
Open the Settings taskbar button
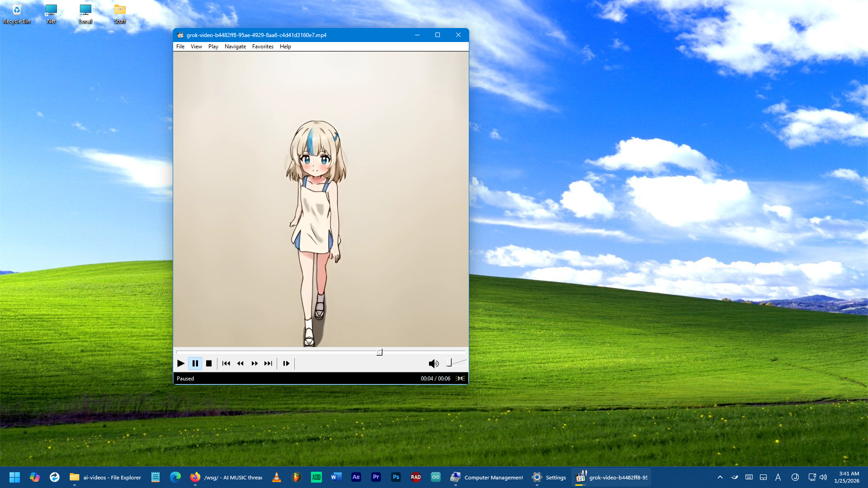(x=549, y=477)
